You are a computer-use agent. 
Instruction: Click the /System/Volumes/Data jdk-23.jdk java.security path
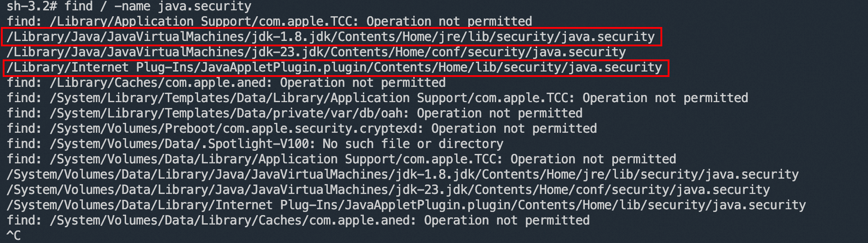coord(388,190)
